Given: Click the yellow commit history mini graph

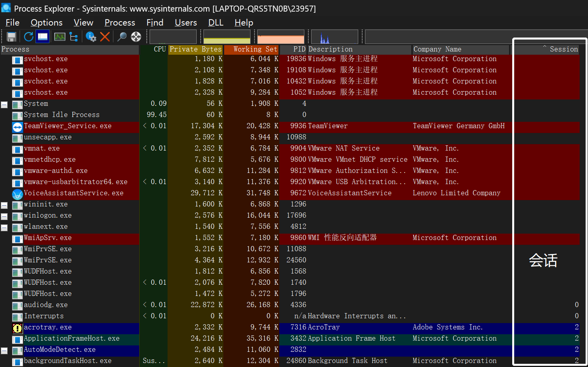Looking at the screenshot, I should pos(227,37).
